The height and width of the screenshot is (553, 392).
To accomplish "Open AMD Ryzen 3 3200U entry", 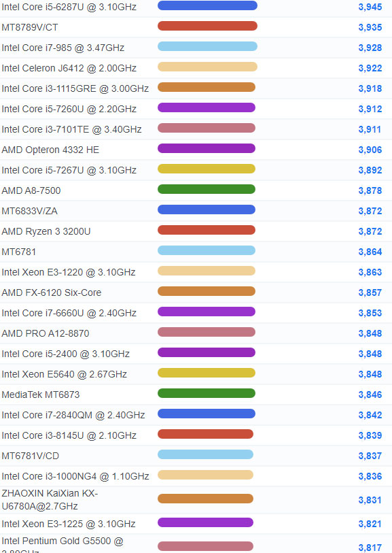I will pyautogui.click(x=46, y=232).
